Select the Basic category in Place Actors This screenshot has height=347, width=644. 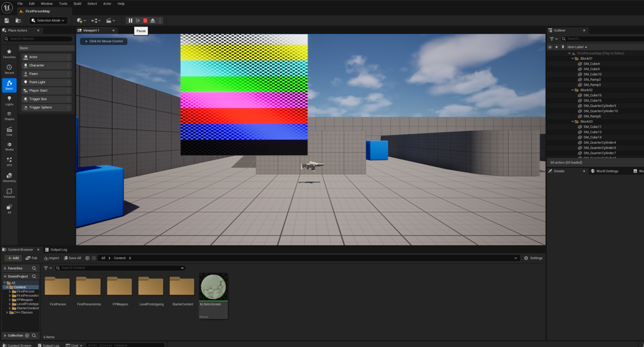tap(9, 85)
